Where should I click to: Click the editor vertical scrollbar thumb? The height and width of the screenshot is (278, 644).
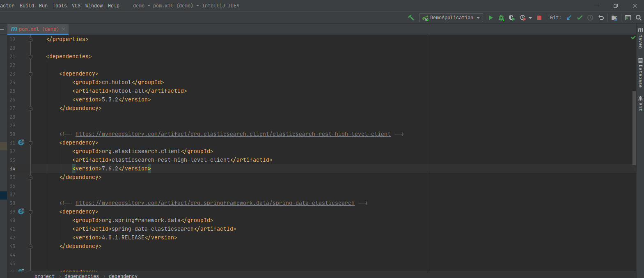pyautogui.click(x=634, y=128)
